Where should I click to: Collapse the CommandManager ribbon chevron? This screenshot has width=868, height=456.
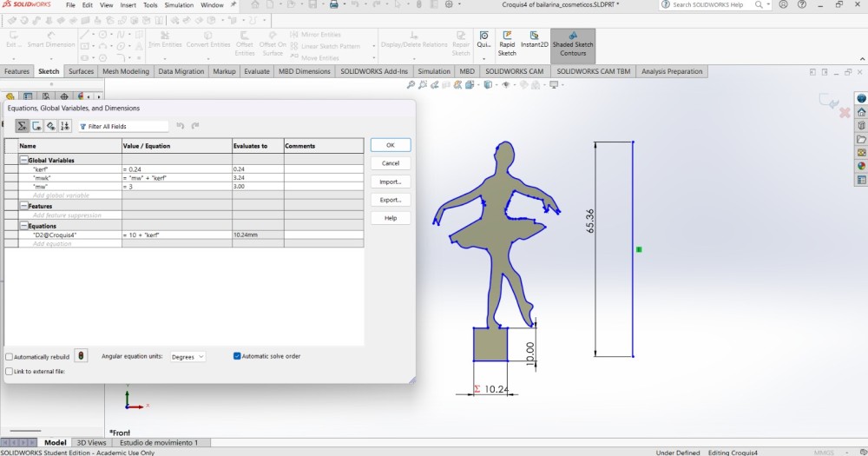coord(862,59)
